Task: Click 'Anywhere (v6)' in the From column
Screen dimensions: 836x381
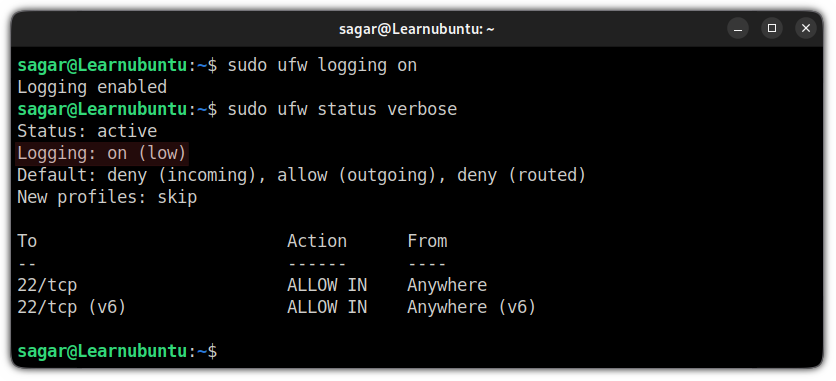Action: tap(471, 307)
